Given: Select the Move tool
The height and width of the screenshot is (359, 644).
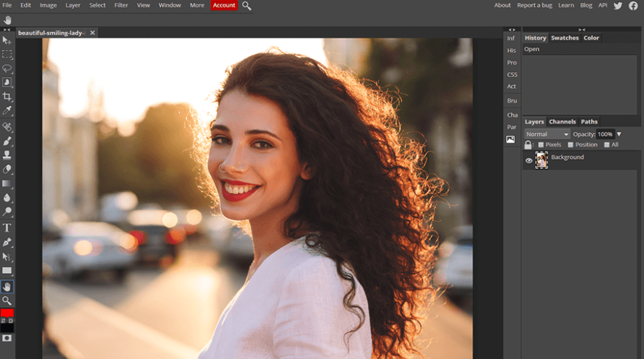Looking at the screenshot, I should click(7, 40).
